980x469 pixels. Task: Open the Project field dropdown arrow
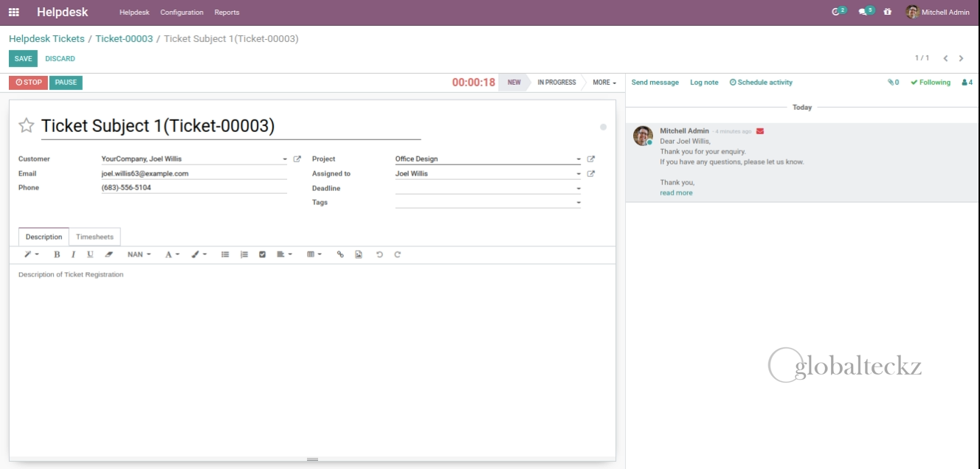[579, 159]
